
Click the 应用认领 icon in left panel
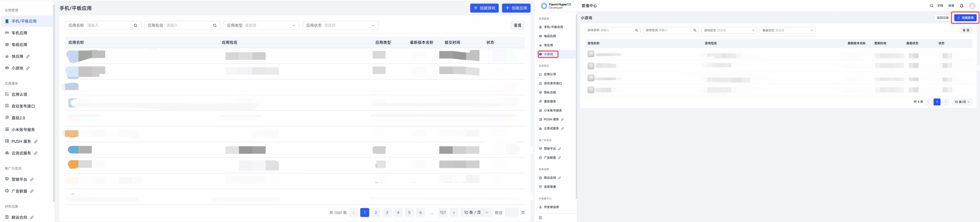(7, 94)
